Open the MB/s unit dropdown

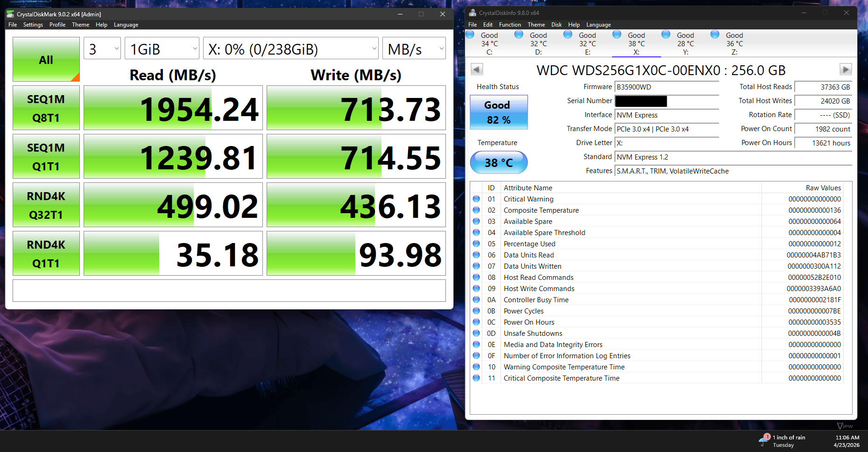(x=414, y=49)
